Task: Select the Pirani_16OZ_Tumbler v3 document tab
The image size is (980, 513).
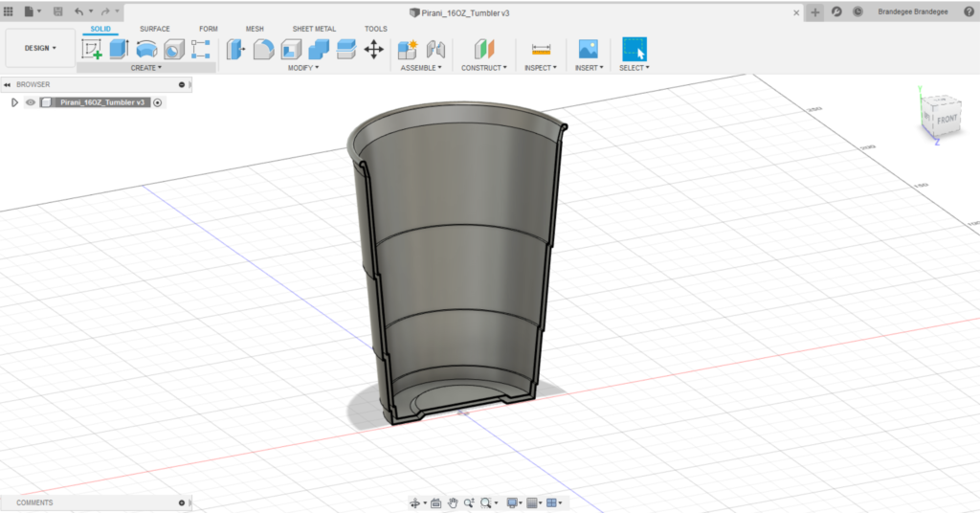Action: coord(459,12)
